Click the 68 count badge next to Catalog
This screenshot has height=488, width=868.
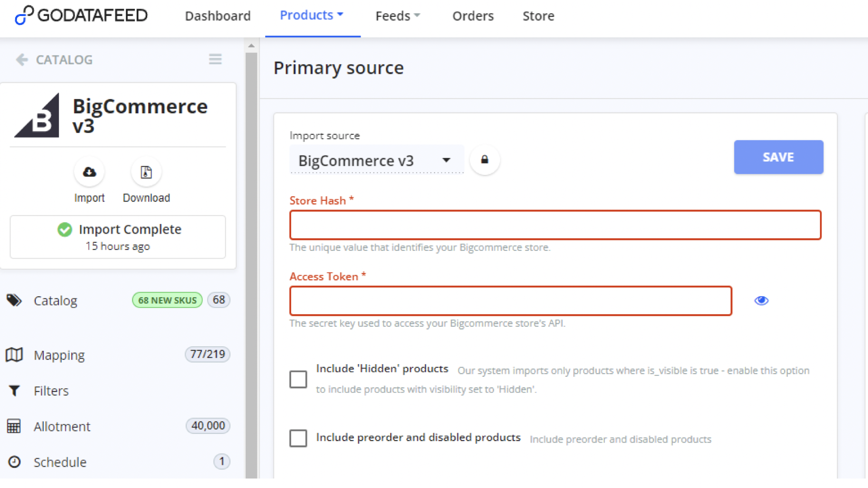coord(219,300)
